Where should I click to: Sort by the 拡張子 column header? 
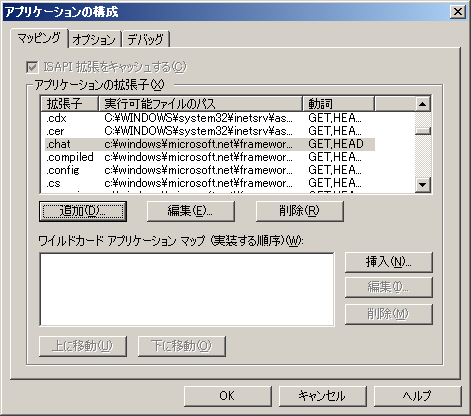pos(70,104)
